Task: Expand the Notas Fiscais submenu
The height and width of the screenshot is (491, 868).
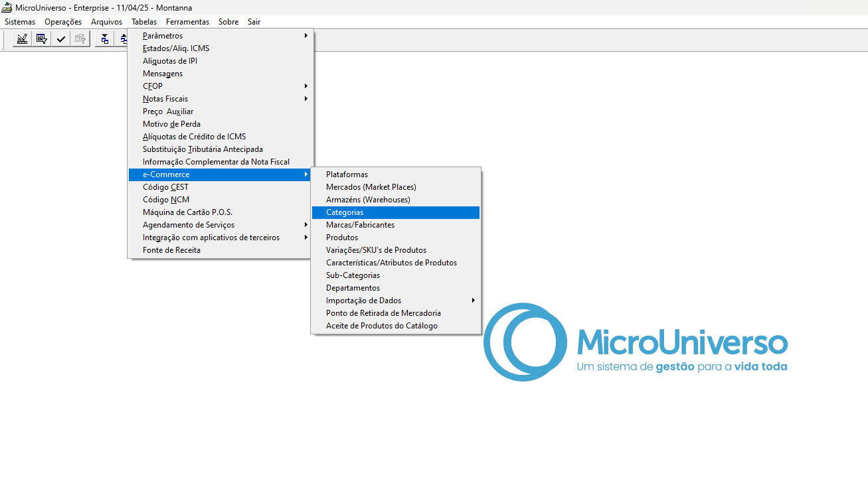Action: click(220, 99)
